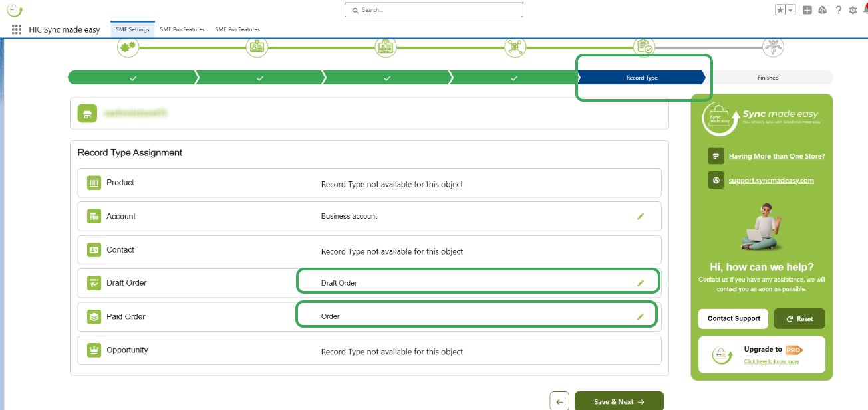The height and width of the screenshot is (410, 868).
Task: Open the support.syncmadeeasy.com link
Action: tap(771, 180)
